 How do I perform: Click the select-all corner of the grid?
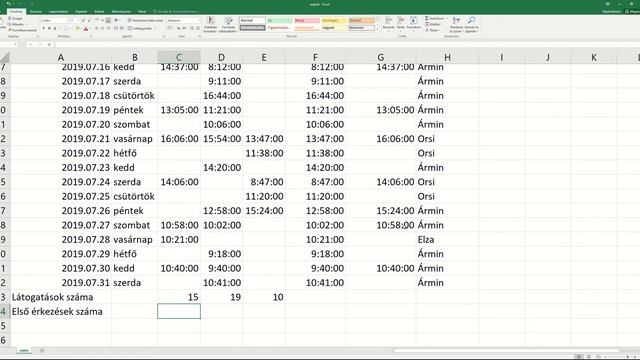pos(4,57)
